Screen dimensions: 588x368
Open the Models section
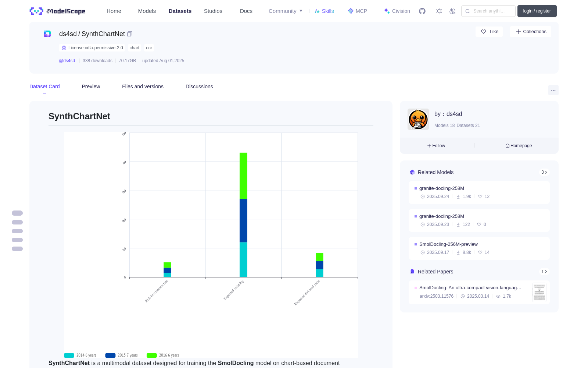click(147, 11)
